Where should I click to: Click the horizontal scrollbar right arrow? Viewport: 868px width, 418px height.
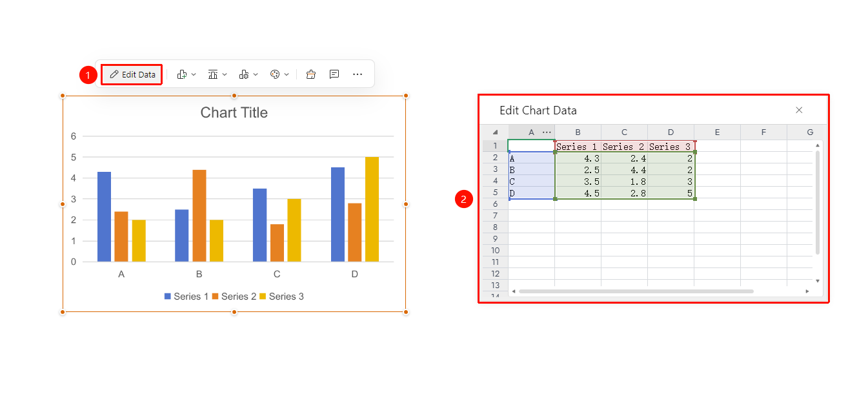(807, 291)
